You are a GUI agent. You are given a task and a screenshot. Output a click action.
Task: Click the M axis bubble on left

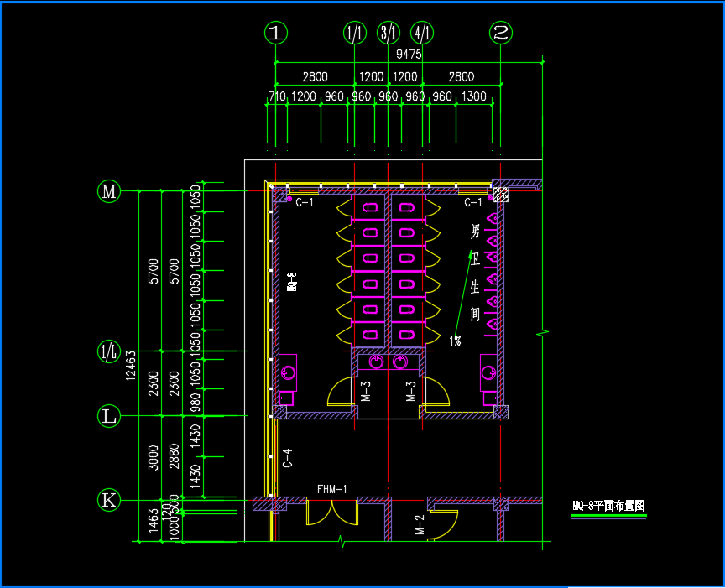(109, 190)
